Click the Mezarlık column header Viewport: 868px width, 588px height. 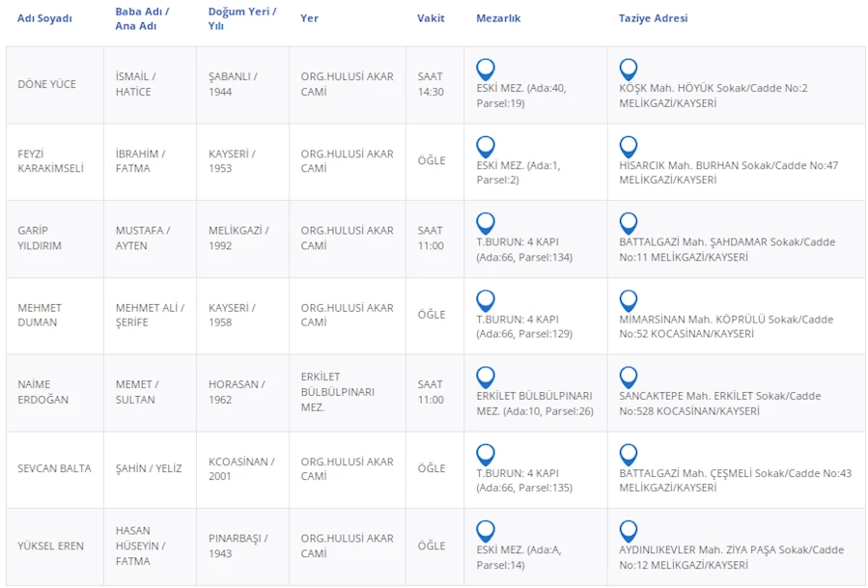498,18
